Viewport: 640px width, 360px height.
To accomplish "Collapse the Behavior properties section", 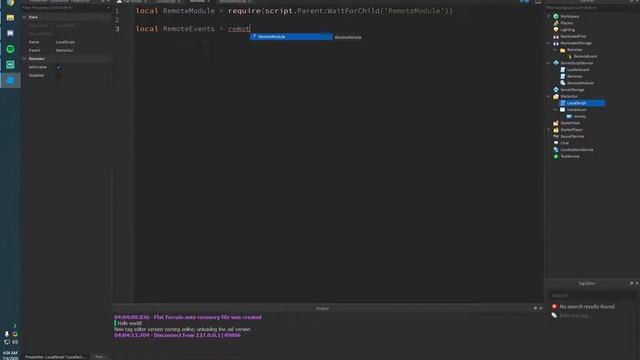I will [24, 59].
